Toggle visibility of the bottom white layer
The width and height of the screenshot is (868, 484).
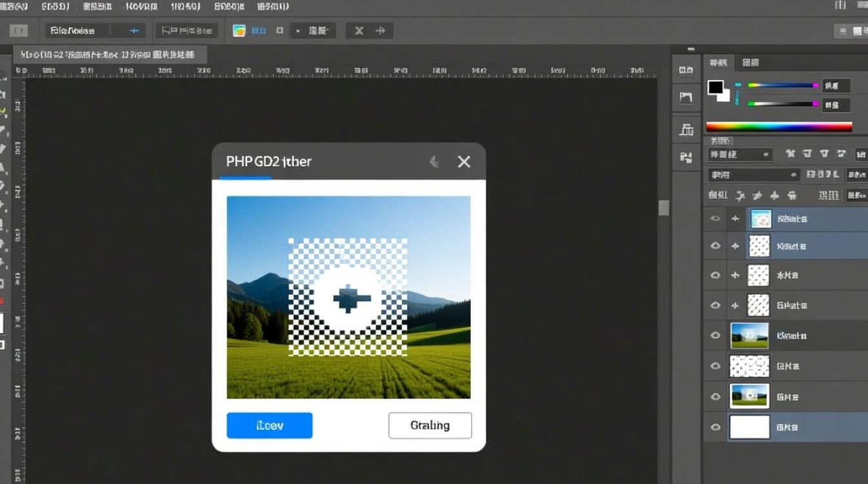coord(715,427)
